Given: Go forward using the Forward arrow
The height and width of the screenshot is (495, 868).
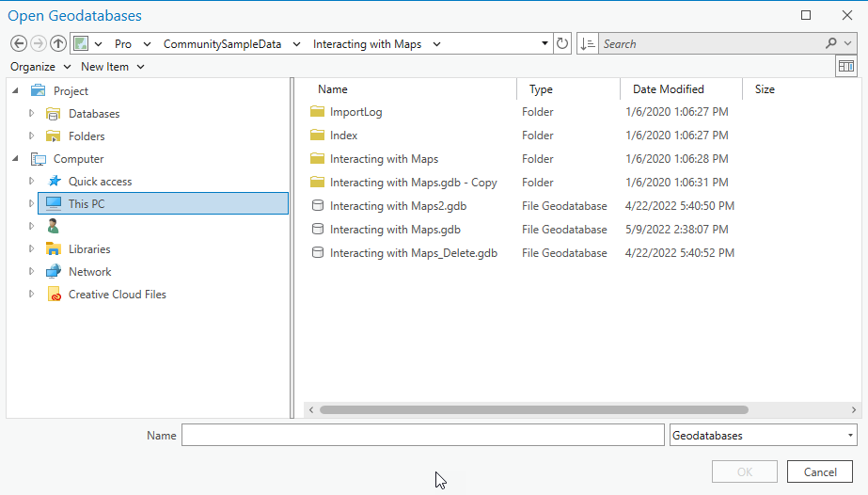Looking at the screenshot, I should pos(39,43).
